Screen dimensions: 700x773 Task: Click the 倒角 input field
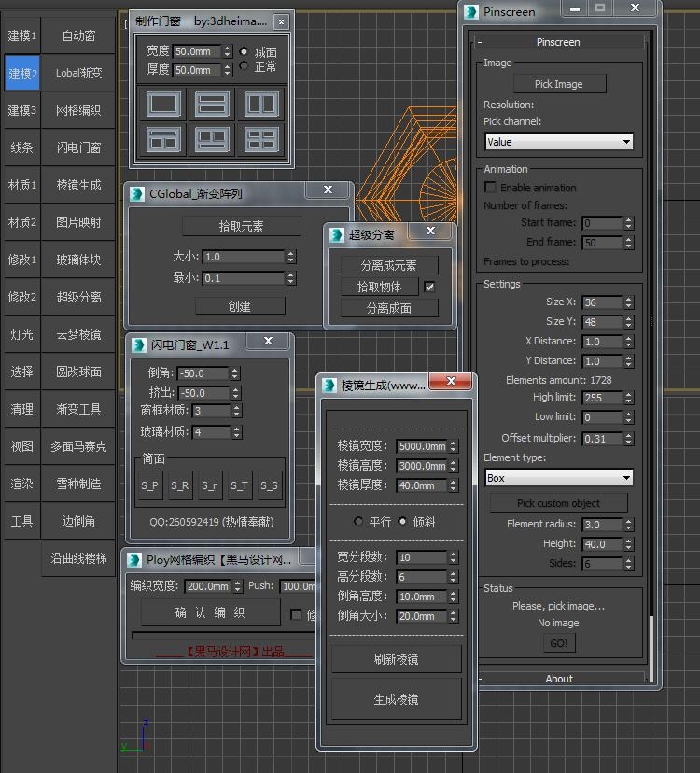[203, 373]
